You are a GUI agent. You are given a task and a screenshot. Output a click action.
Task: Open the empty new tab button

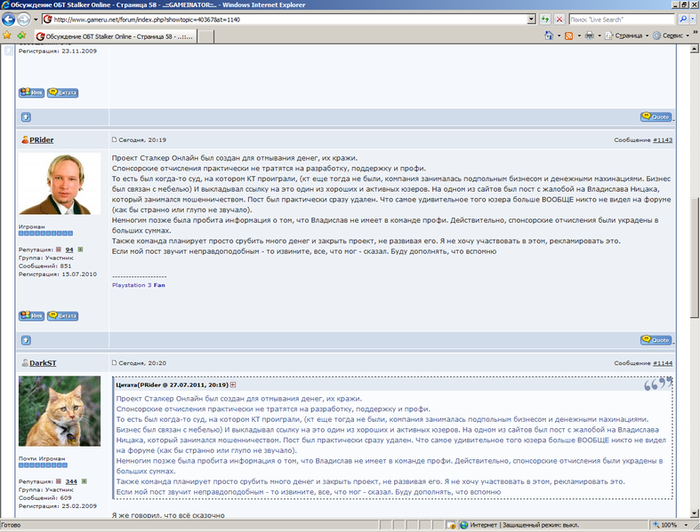coord(205,36)
